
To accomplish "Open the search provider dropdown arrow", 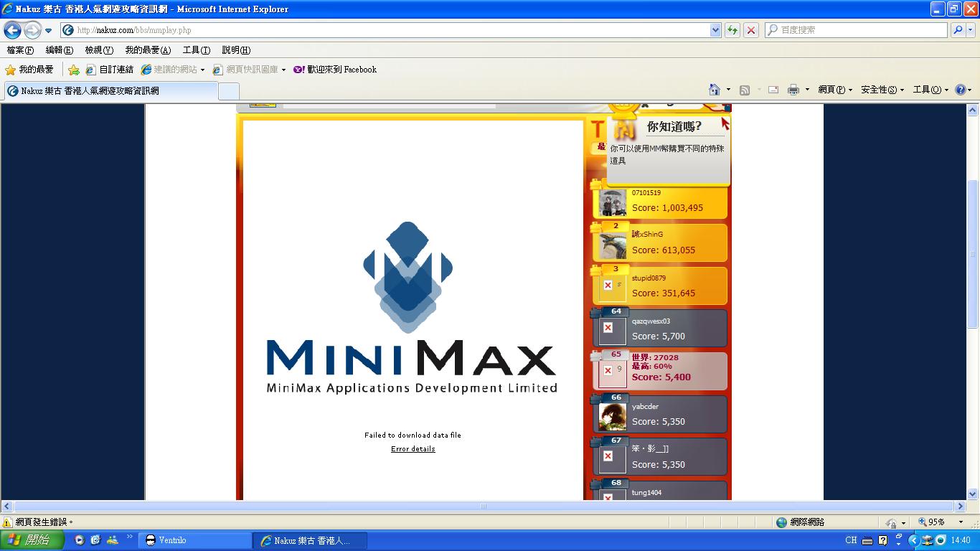I will (x=971, y=30).
